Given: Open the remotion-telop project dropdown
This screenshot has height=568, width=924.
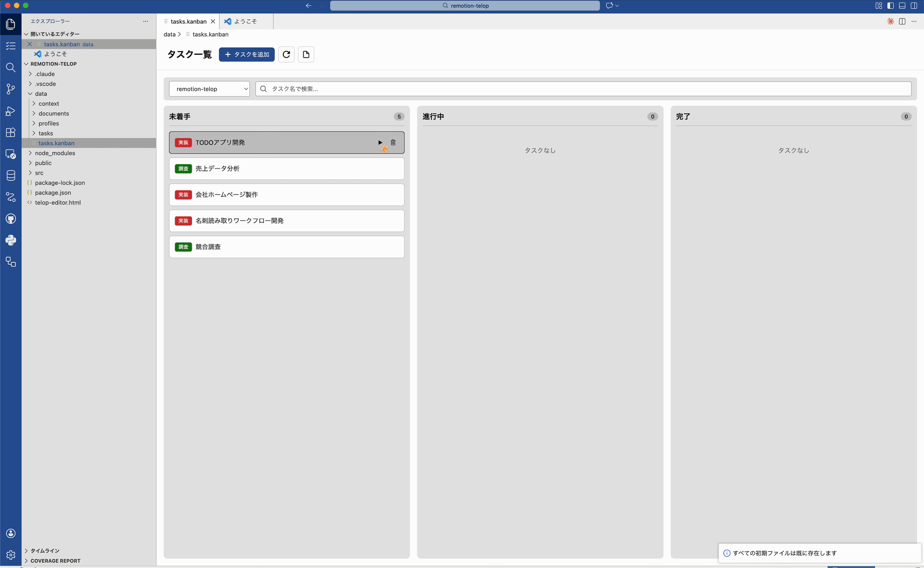Looking at the screenshot, I should point(209,89).
